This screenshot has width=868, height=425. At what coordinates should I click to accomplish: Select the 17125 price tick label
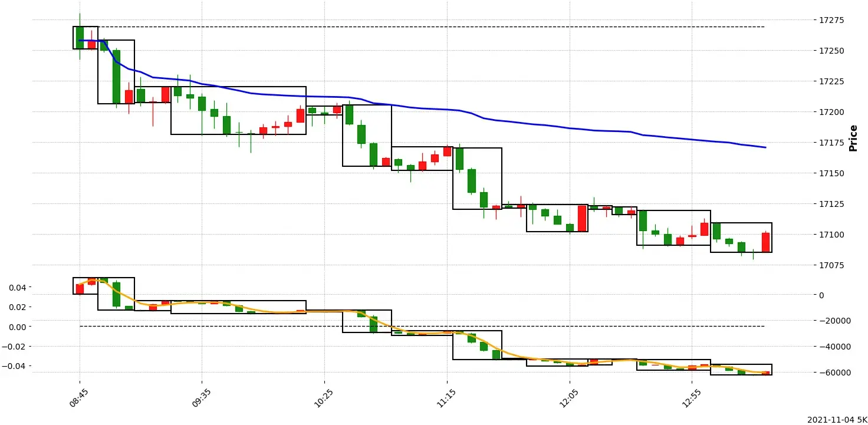coord(831,204)
